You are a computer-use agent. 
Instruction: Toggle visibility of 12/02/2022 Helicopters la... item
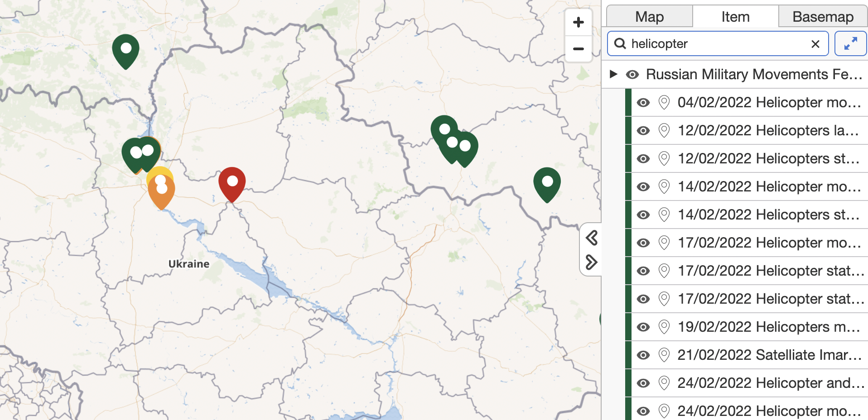[x=643, y=131]
